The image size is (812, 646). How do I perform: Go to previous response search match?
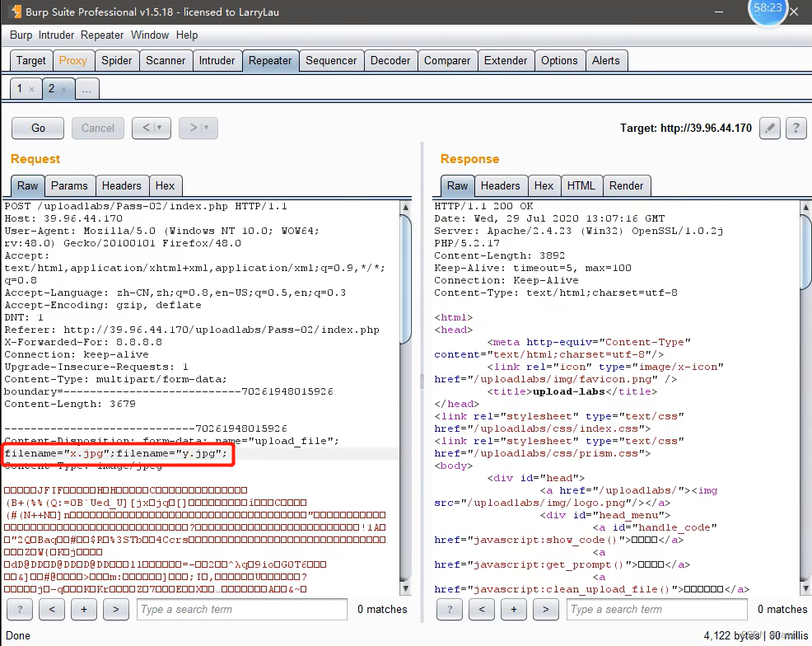tap(482, 609)
